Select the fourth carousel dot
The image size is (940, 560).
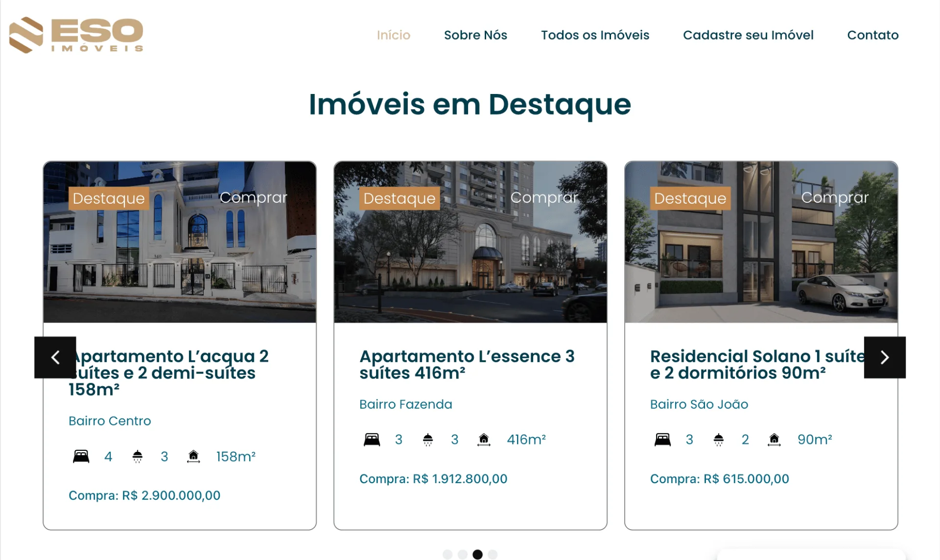click(x=493, y=554)
